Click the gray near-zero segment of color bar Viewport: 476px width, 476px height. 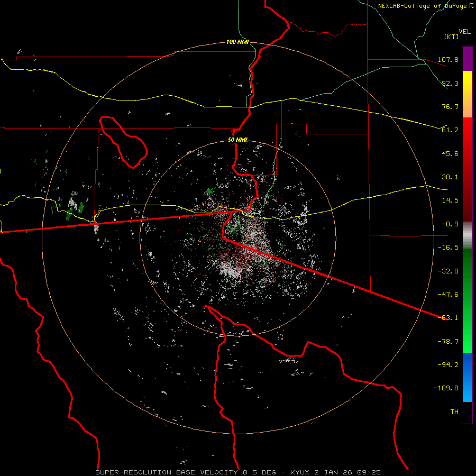(467, 235)
